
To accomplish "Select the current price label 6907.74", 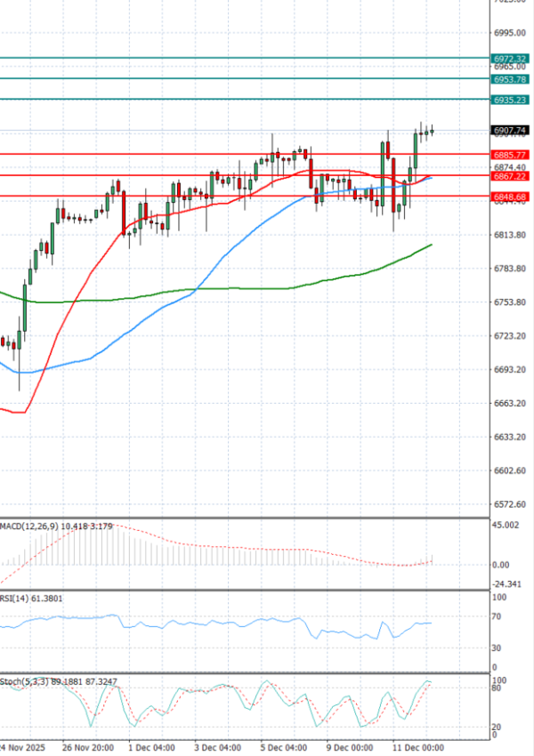I will point(509,131).
